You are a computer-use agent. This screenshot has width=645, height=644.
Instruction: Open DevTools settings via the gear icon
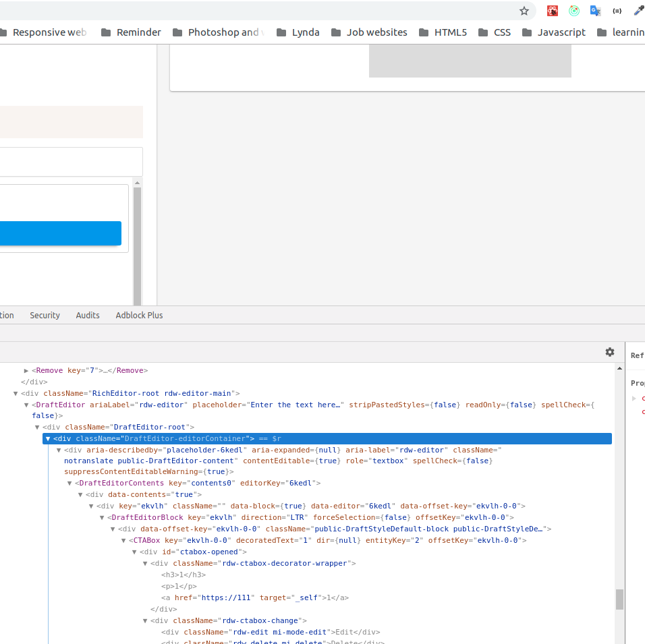coord(610,351)
